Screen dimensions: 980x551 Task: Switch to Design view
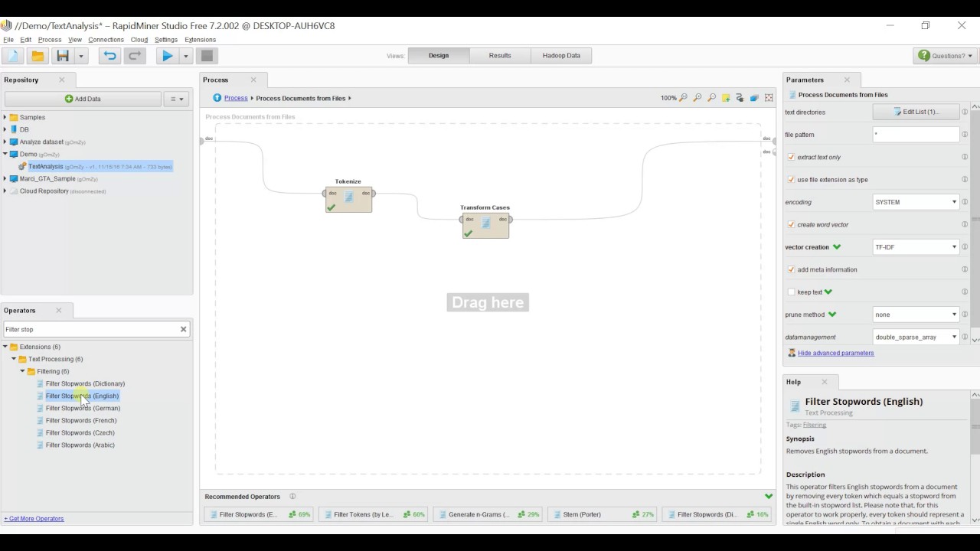(x=439, y=55)
